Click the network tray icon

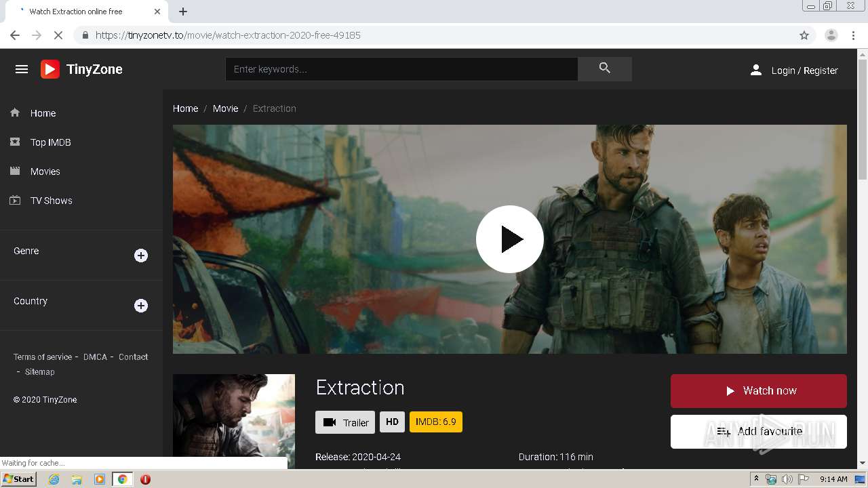point(771,479)
